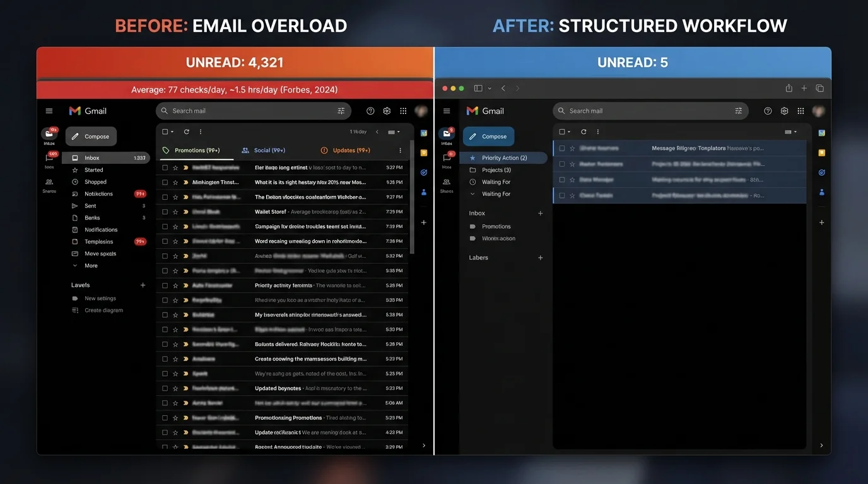This screenshot has width=868, height=484.
Task: Open the hamburger main menu
Action: pyautogui.click(x=49, y=110)
